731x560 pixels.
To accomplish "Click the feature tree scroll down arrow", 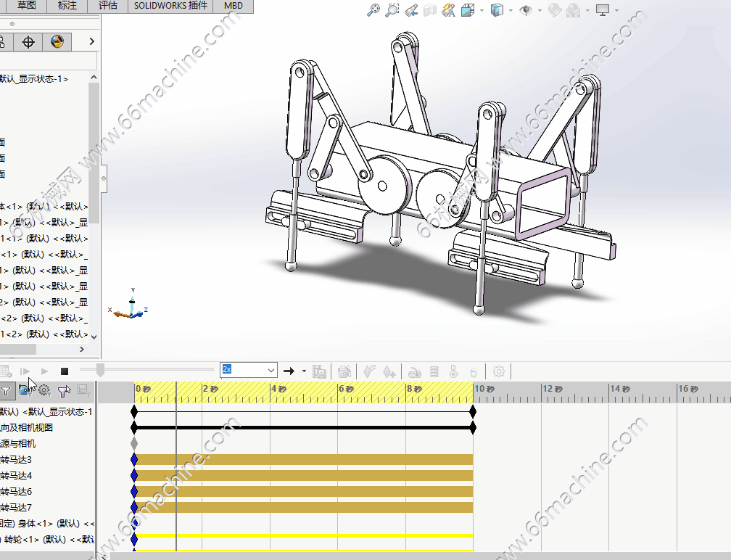I will (94, 337).
